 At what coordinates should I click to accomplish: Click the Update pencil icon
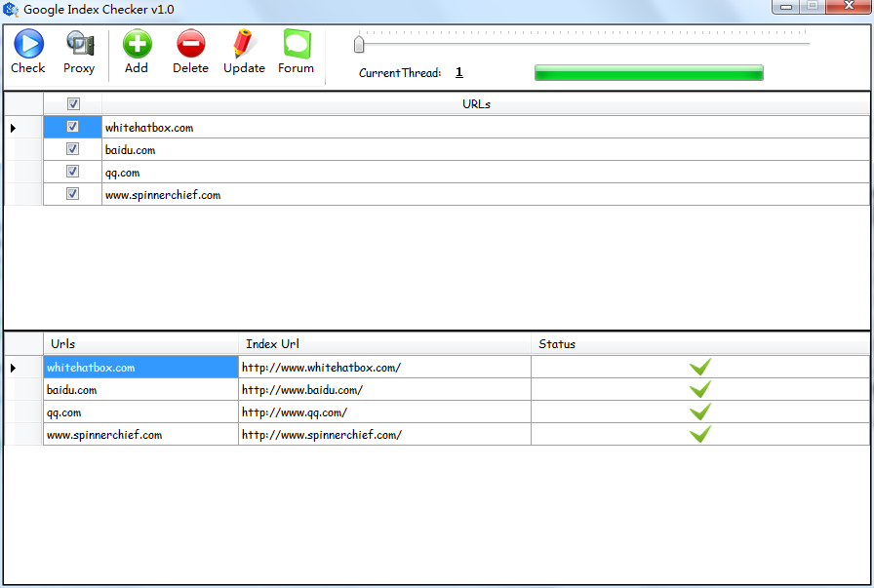(x=244, y=45)
